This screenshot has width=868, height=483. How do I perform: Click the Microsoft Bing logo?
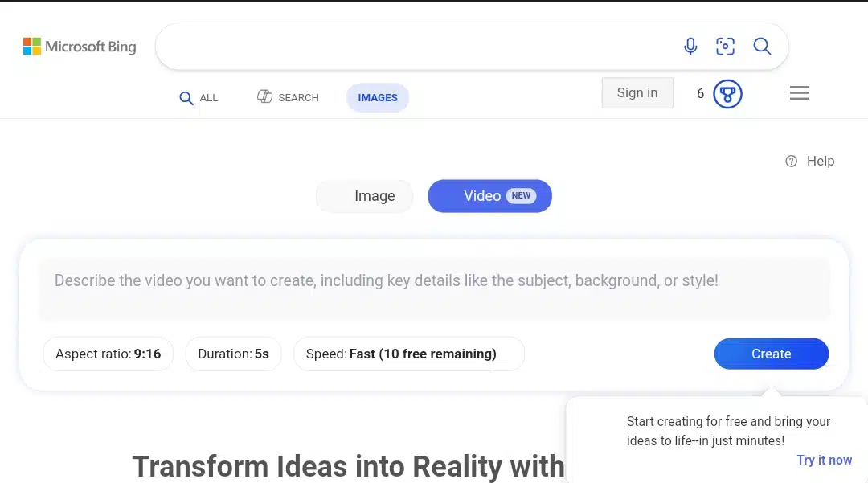pos(80,47)
